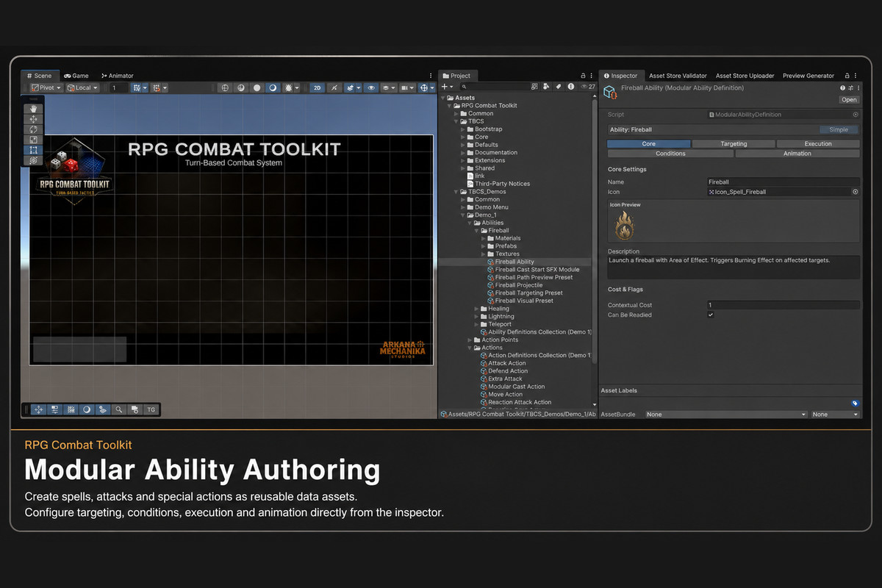Toggle the 2D scene view mode
The width and height of the screenshot is (882, 588).
(x=317, y=87)
